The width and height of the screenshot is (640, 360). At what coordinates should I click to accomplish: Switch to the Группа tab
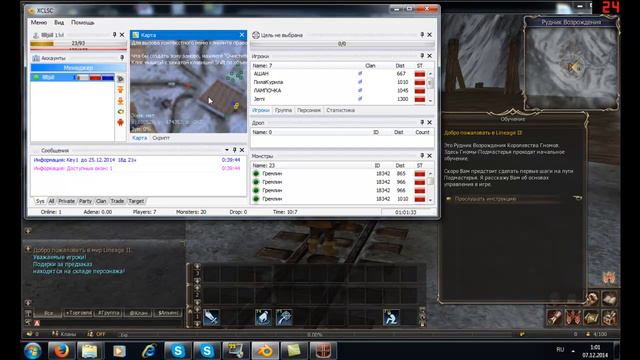click(283, 110)
